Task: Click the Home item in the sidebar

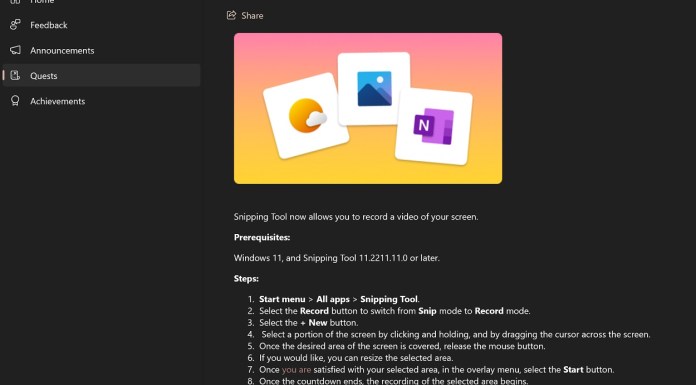Action: [101, 3]
